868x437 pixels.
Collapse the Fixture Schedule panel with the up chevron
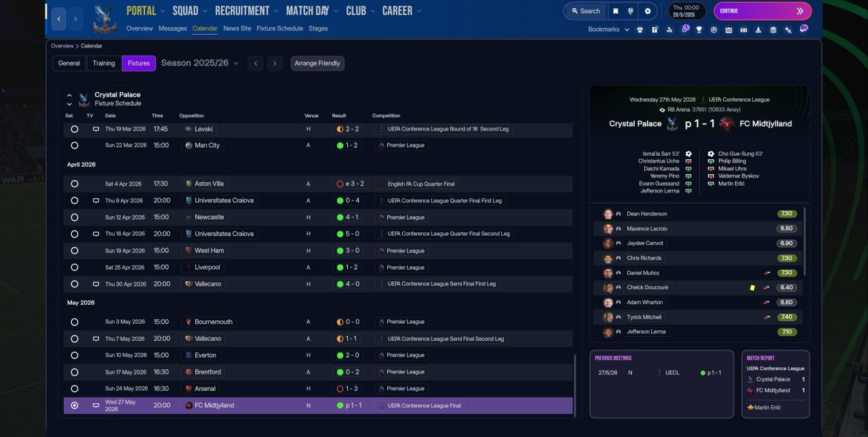(69, 96)
